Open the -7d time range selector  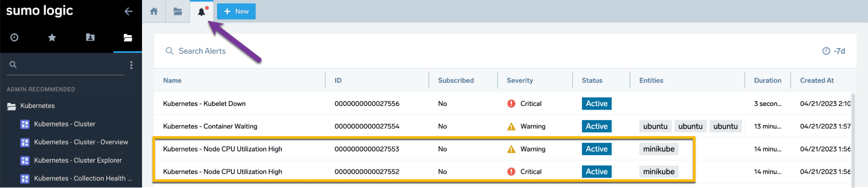click(834, 51)
